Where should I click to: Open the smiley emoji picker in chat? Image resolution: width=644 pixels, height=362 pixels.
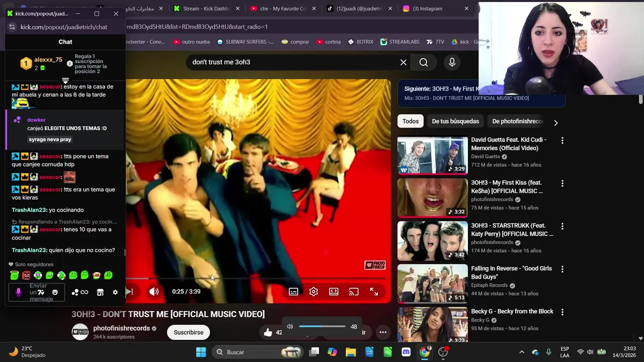pyautogui.click(x=55, y=292)
